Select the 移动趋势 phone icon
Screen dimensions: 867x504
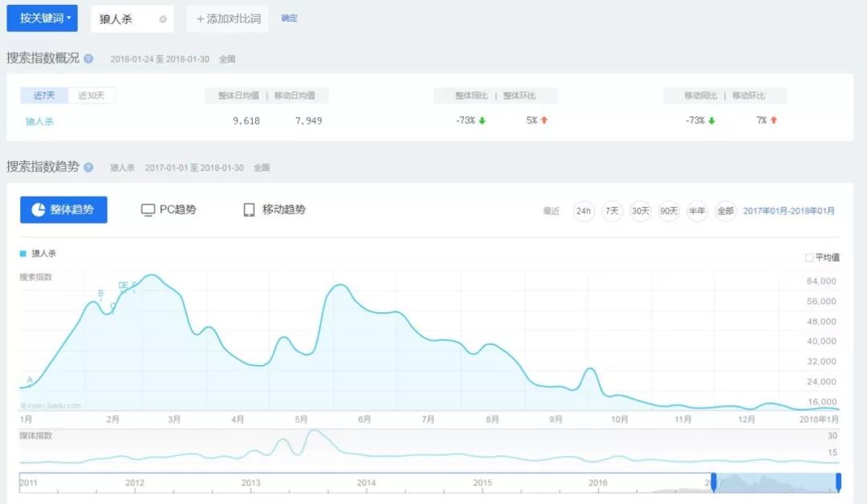[x=249, y=210]
